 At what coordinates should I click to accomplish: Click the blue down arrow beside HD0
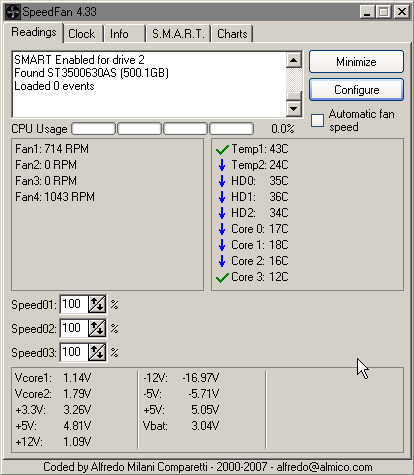[222, 181]
